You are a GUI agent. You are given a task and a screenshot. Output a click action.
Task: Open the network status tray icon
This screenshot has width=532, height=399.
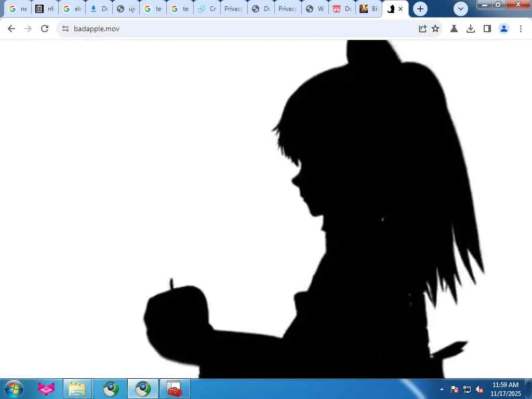[x=467, y=389]
